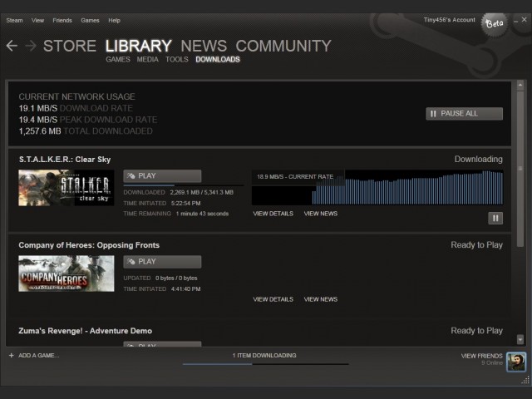Click the Beta badge icon
Image resolution: width=532 pixels, height=399 pixels.
pyautogui.click(x=495, y=24)
